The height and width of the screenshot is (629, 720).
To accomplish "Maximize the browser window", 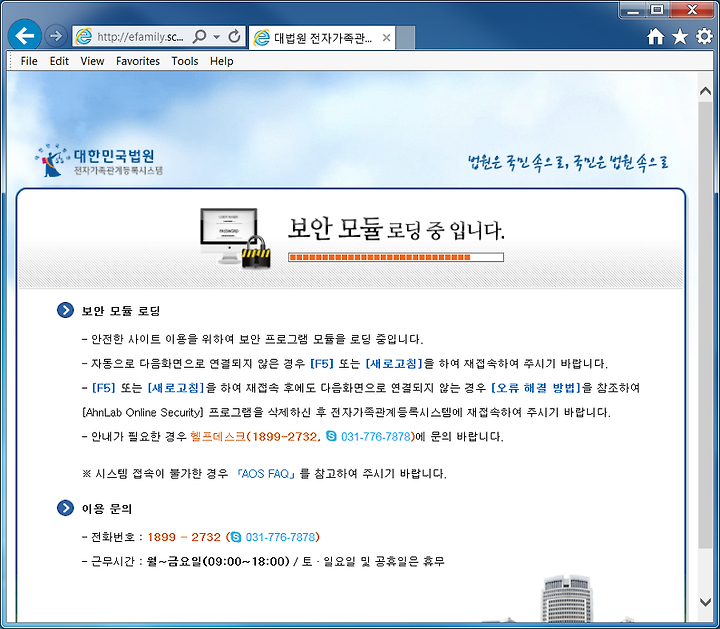I will tap(658, 10).
